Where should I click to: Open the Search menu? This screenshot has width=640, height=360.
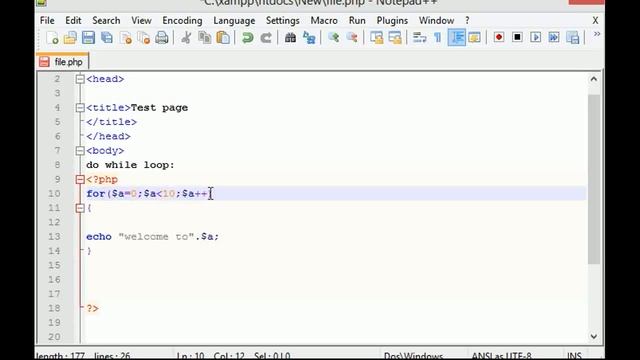click(x=106, y=20)
